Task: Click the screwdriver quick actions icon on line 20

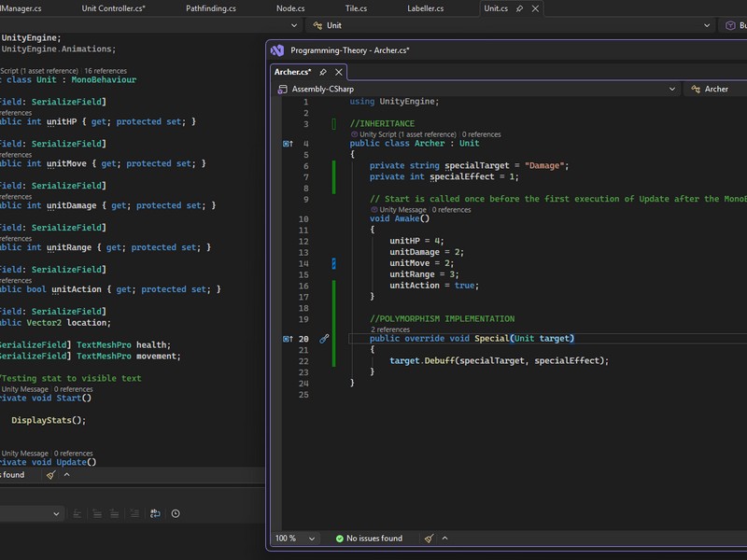Action: pos(324,339)
